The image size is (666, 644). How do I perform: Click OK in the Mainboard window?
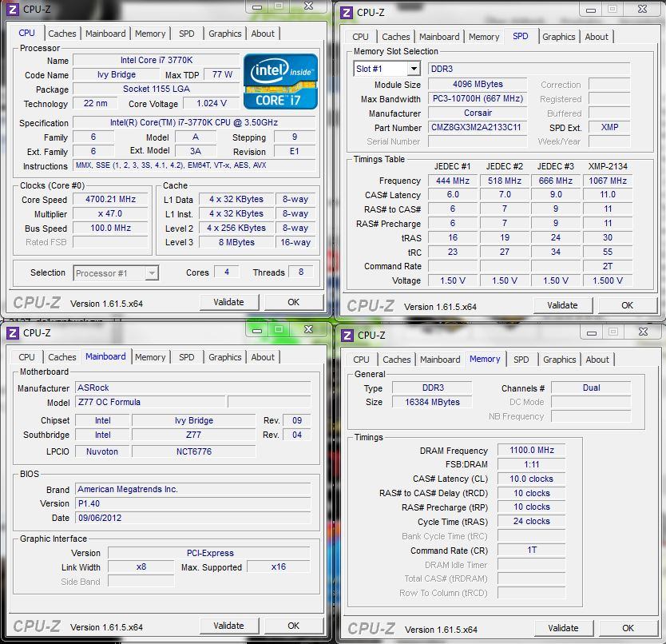click(x=294, y=626)
